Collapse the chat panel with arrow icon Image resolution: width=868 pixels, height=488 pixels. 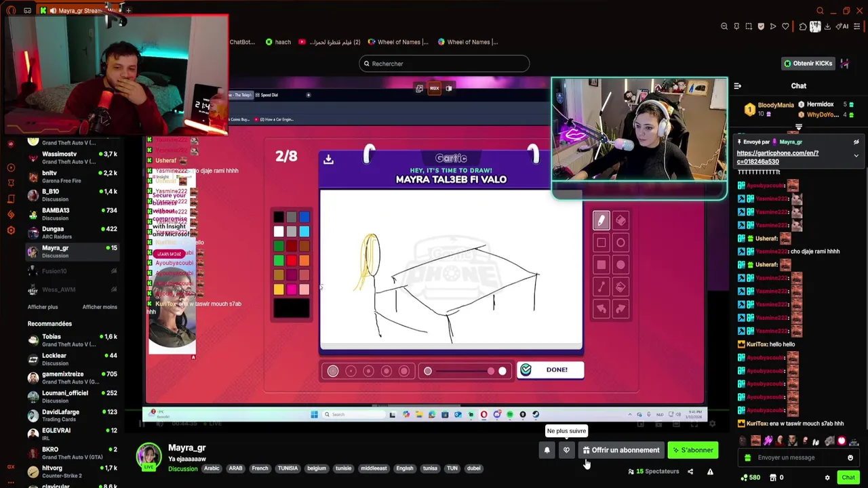737,86
